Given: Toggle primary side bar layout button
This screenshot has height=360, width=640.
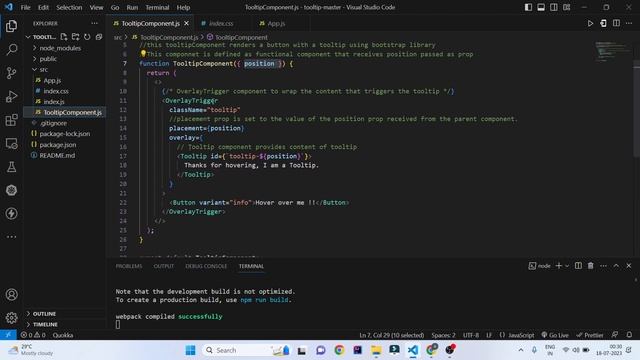Looking at the screenshot, I should (x=528, y=7).
